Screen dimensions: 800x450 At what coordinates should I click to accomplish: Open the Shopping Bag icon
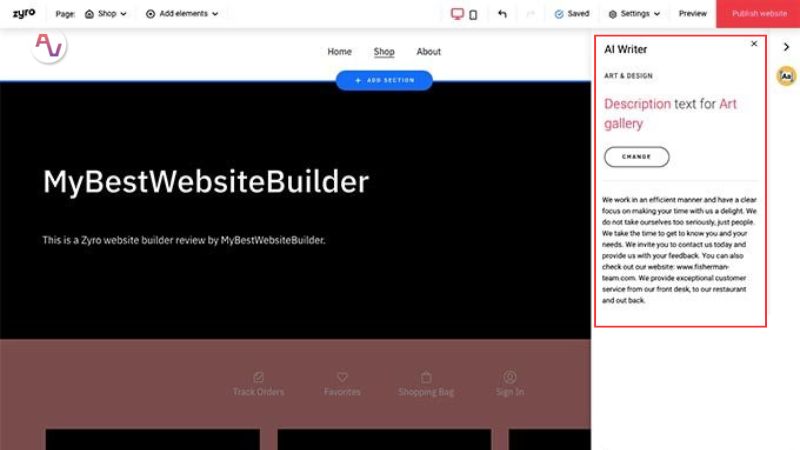click(426, 377)
